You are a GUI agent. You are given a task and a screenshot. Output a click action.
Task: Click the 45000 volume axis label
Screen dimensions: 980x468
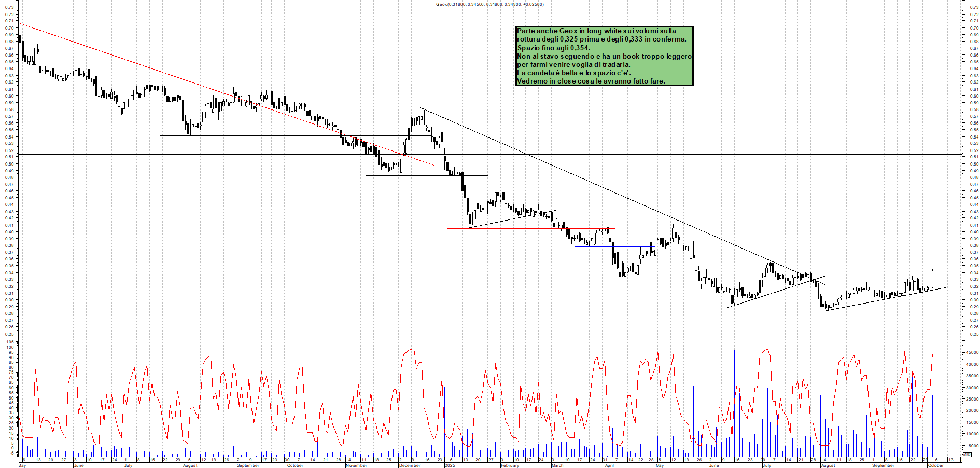coord(971,352)
